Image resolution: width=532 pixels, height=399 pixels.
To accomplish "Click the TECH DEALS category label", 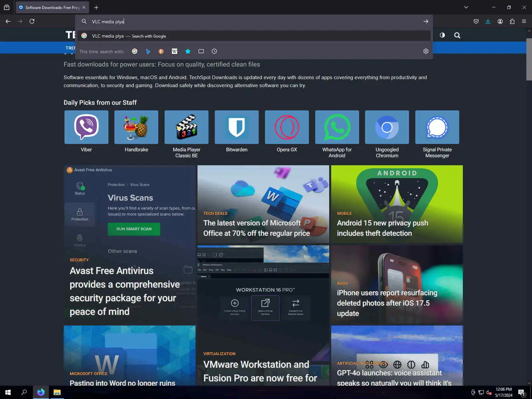I will pyautogui.click(x=215, y=213).
